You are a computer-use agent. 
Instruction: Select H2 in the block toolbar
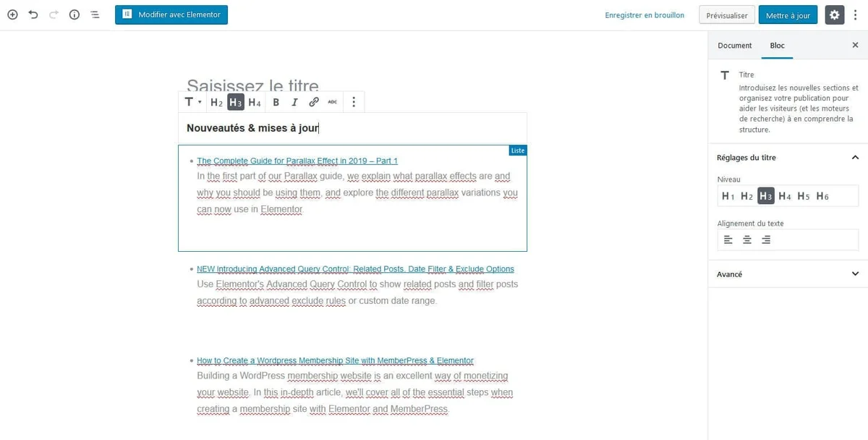click(216, 102)
